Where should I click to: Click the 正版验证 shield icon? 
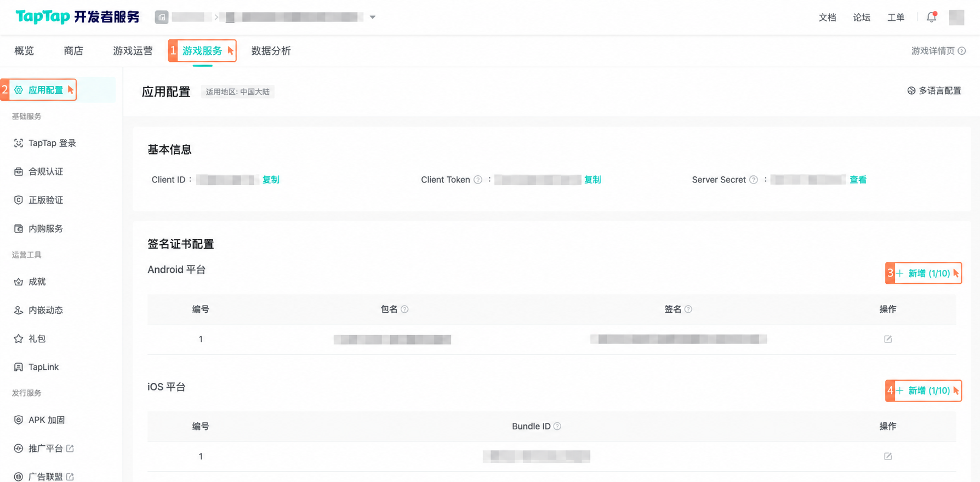tap(19, 200)
